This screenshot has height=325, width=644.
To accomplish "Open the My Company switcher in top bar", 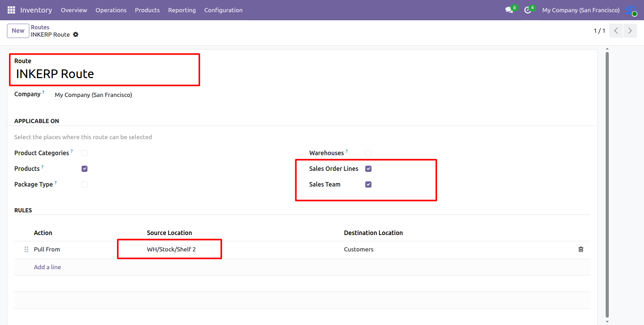I will [x=581, y=10].
